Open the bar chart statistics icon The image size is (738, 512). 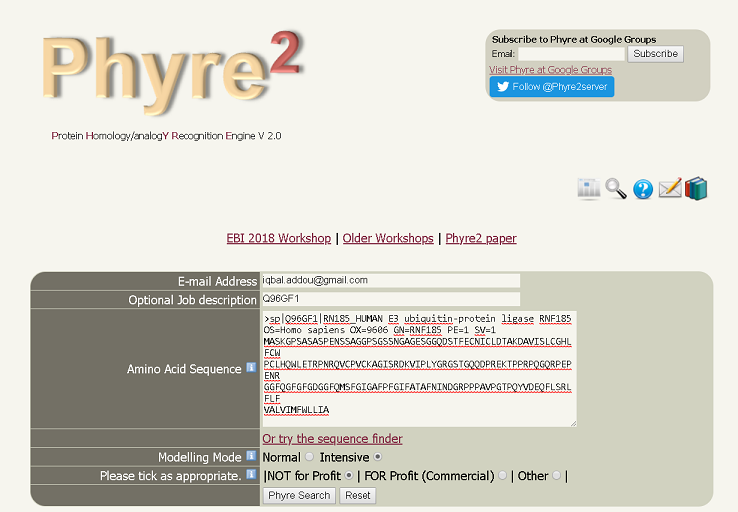[588, 189]
